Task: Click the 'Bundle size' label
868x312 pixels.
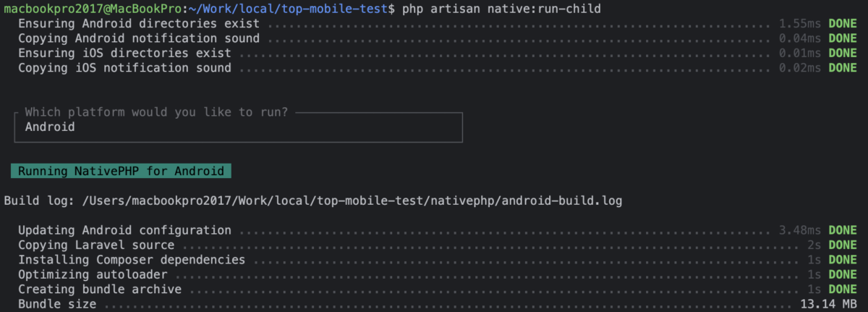Action: (x=57, y=304)
